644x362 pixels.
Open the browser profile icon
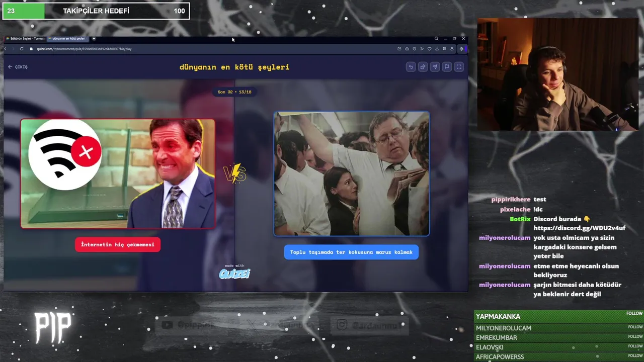click(452, 49)
